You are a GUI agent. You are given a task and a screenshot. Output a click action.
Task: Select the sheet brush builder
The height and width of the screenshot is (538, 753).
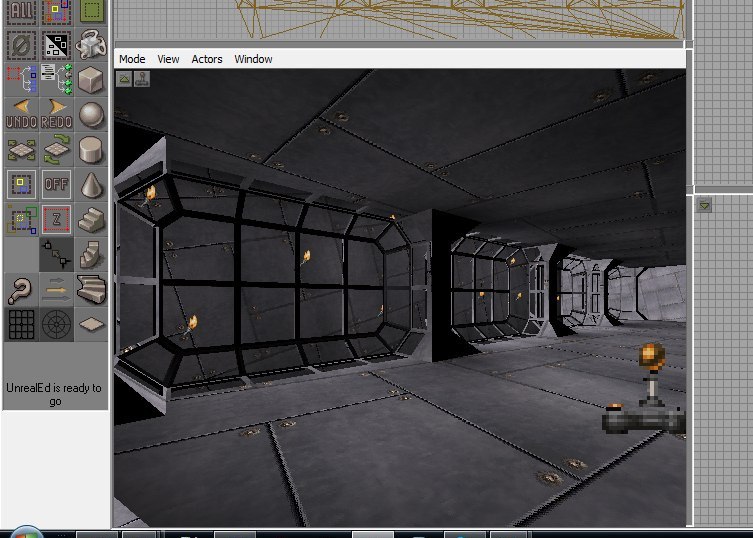pos(91,324)
